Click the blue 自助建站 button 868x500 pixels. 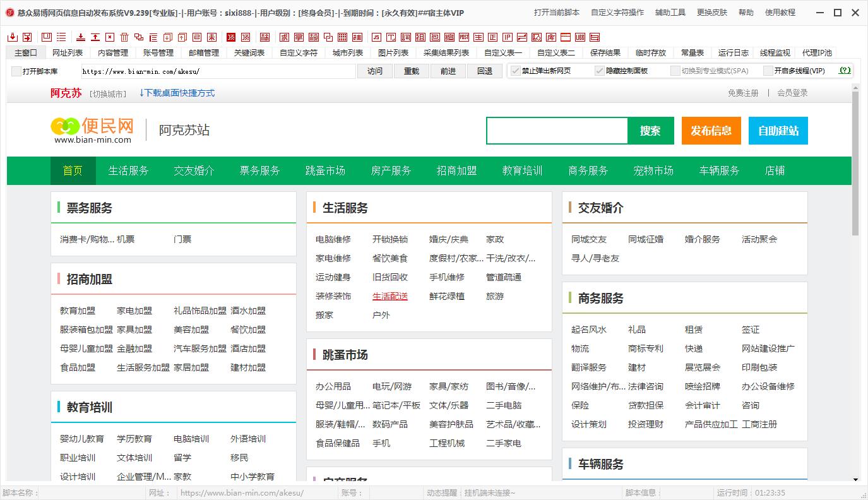pos(778,131)
